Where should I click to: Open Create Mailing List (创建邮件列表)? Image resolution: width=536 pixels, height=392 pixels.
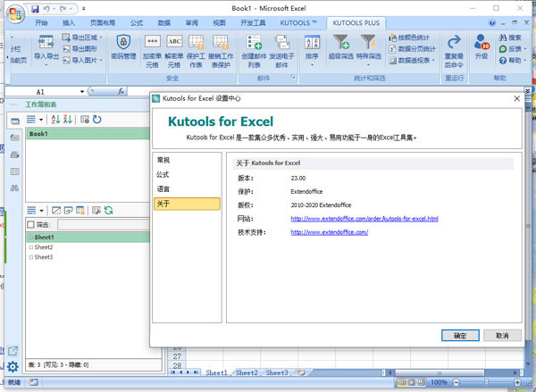point(254,51)
